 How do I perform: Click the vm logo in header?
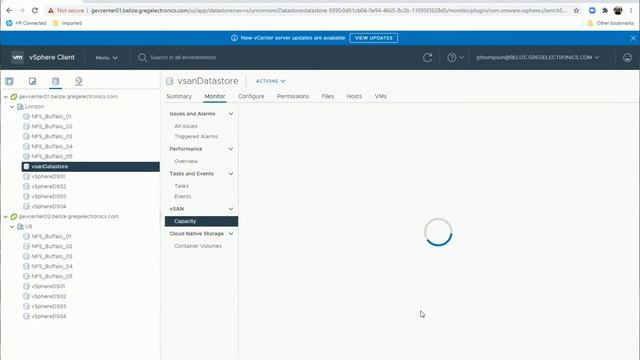click(x=18, y=58)
